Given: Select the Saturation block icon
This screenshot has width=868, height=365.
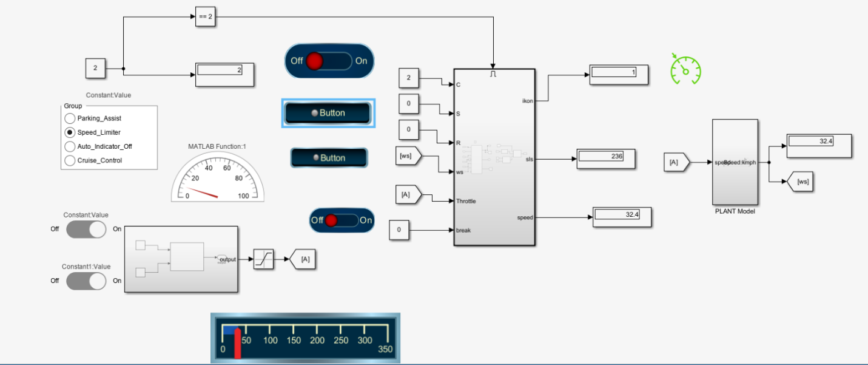Looking at the screenshot, I should pos(264,259).
